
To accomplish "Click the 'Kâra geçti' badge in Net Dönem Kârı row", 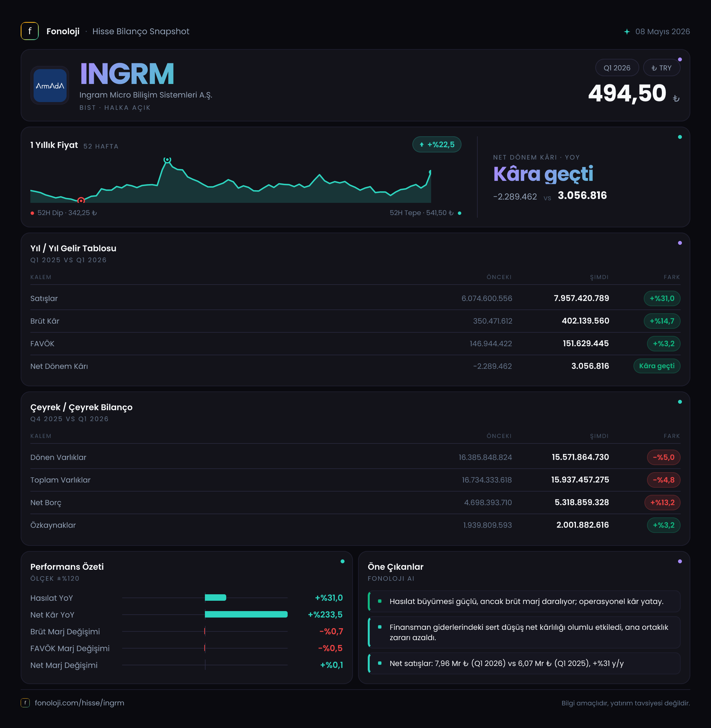I will pyautogui.click(x=656, y=366).
